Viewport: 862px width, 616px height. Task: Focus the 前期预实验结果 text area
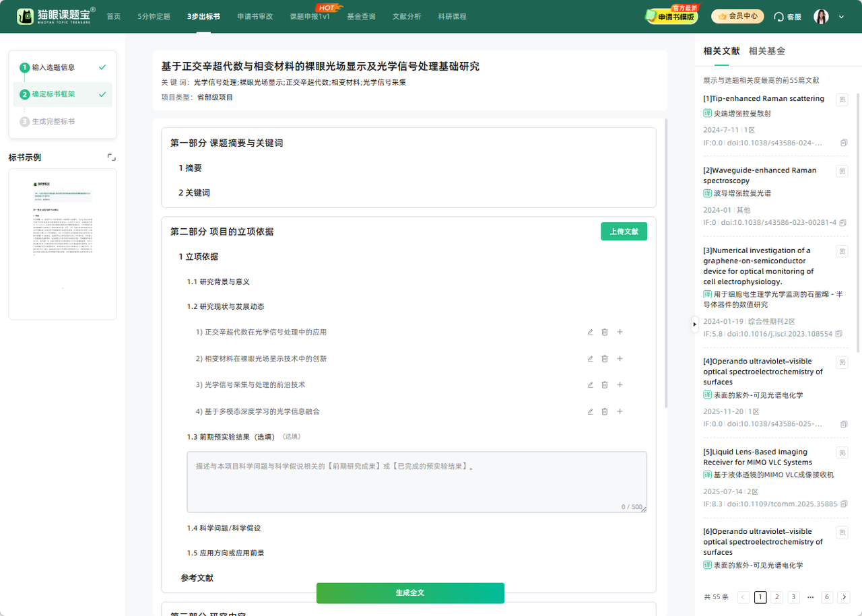[x=417, y=482]
